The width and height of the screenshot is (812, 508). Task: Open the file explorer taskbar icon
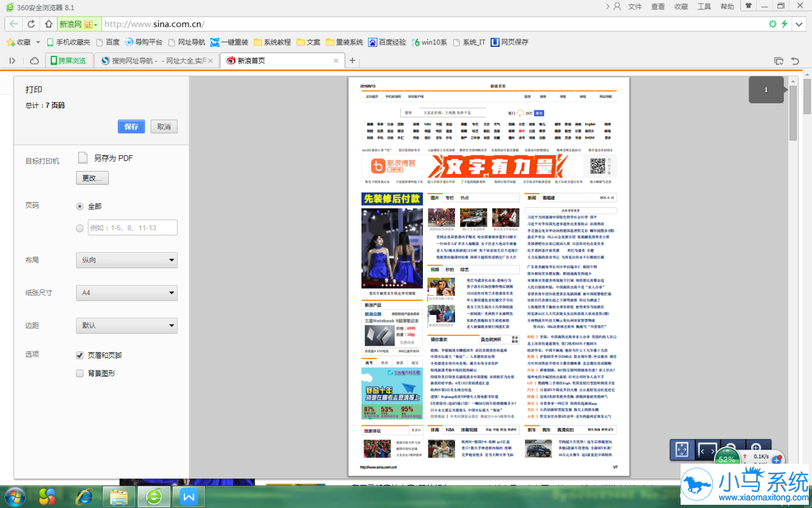(119, 496)
